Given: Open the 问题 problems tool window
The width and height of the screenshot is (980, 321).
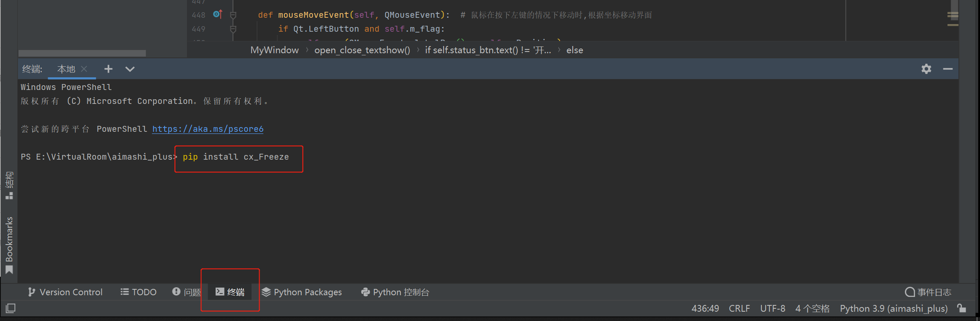Looking at the screenshot, I should click(187, 292).
